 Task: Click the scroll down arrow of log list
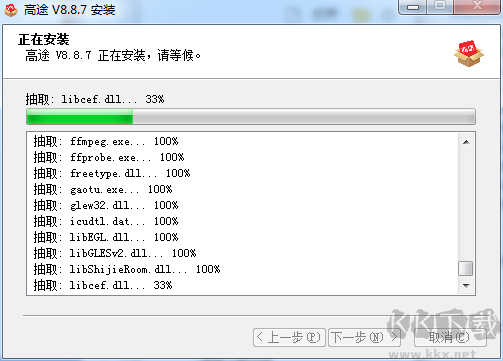point(466,285)
